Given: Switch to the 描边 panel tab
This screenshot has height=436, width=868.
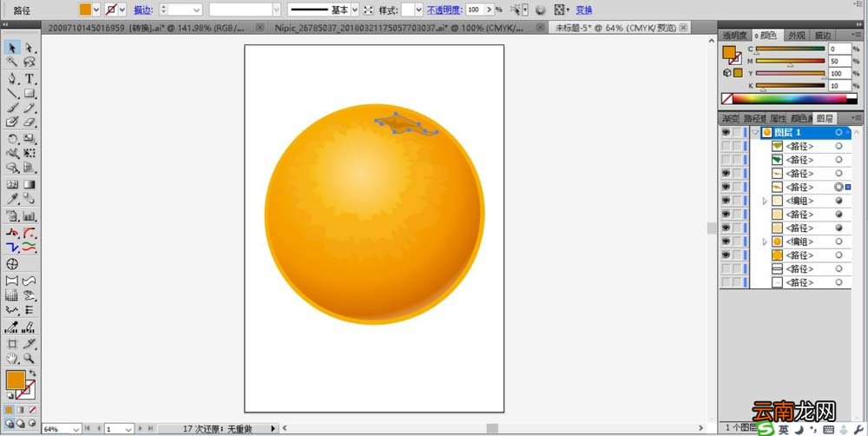Looking at the screenshot, I should (x=823, y=36).
